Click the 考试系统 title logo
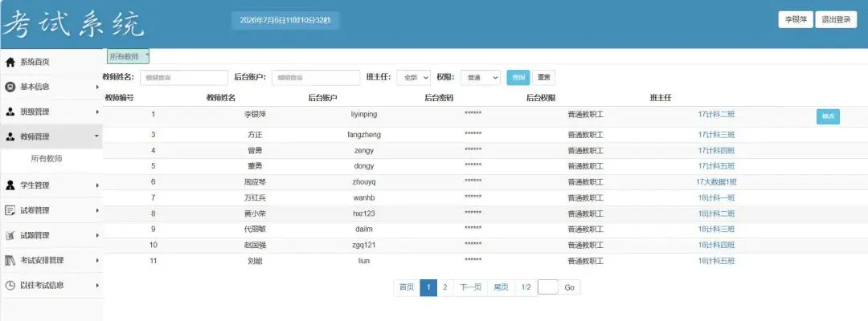868x321 pixels. [73, 24]
